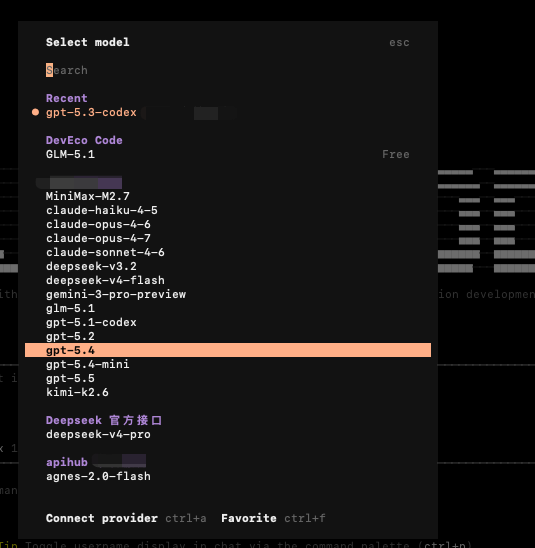Click the Deepseek 官方接口 section header
The height and width of the screenshot is (548, 535).
104,420
